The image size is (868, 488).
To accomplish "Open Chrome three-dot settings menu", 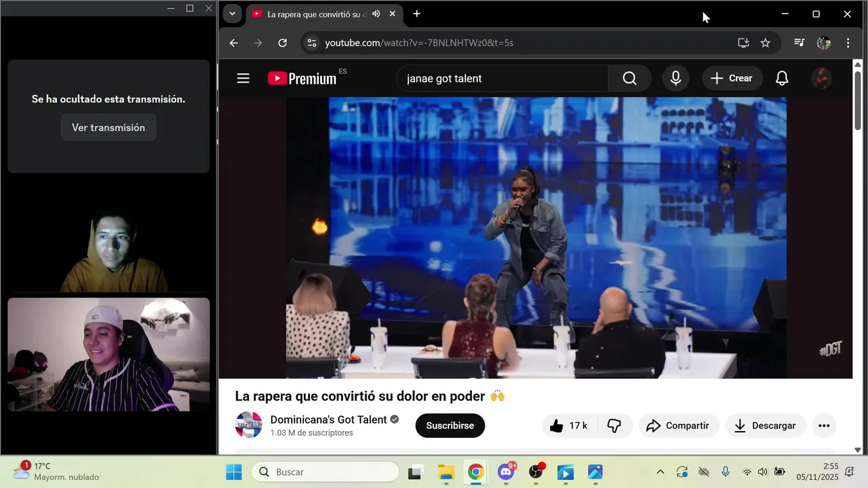I will pos(848,43).
